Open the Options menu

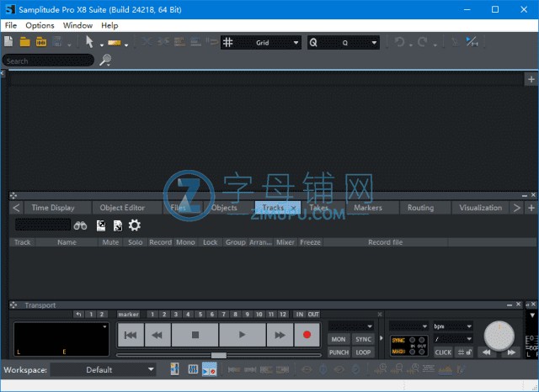click(40, 25)
